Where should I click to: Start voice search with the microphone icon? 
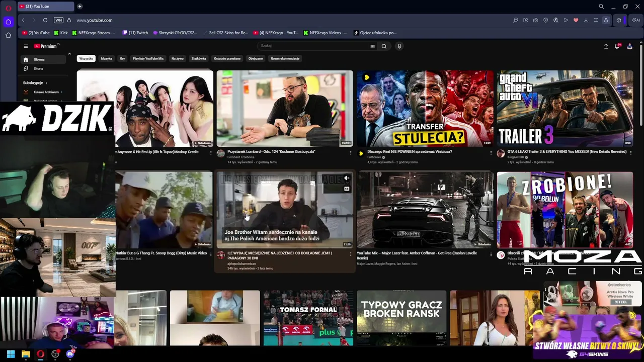(399, 46)
